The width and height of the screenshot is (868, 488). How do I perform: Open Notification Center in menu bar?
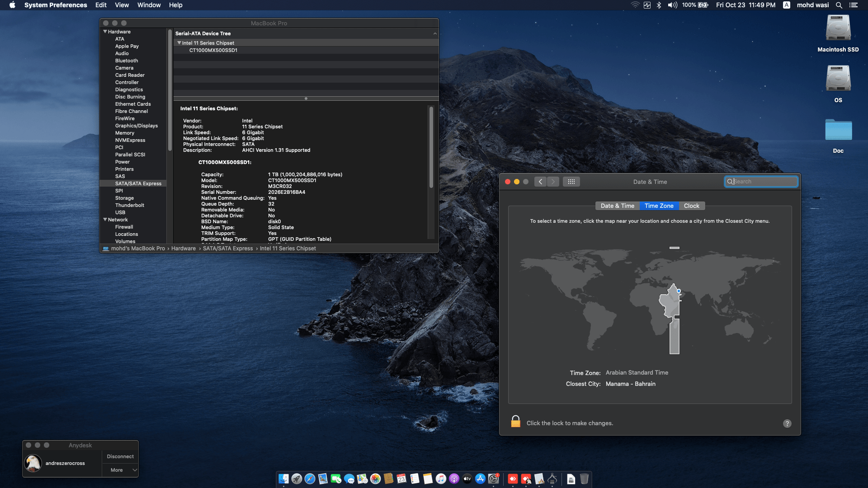(854, 5)
